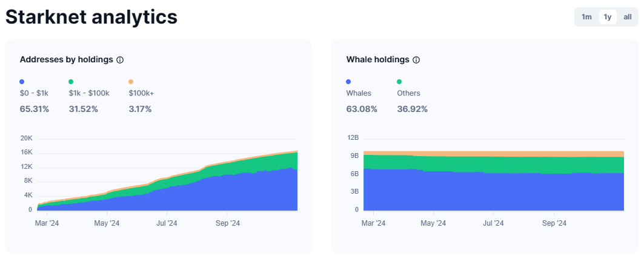Click the 4K axis label

tap(28, 195)
